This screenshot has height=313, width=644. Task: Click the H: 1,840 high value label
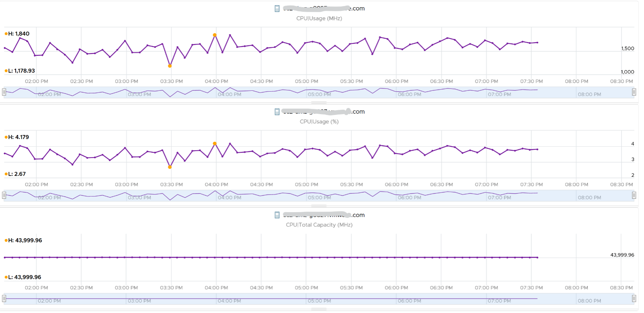pyautogui.click(x=17, y=34)
